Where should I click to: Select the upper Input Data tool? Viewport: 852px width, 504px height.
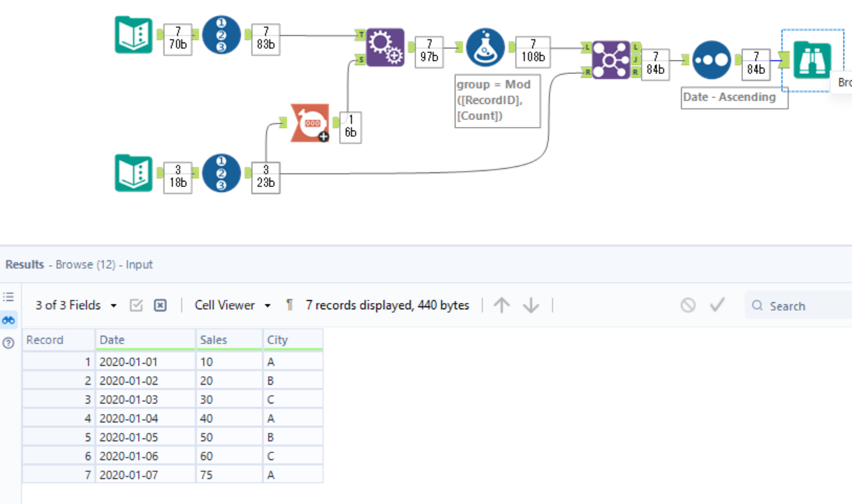133,34
